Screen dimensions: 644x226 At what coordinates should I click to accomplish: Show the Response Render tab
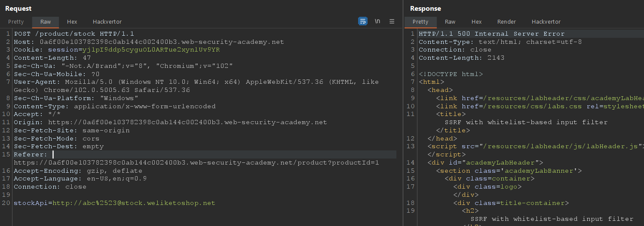tap(506, 22)
